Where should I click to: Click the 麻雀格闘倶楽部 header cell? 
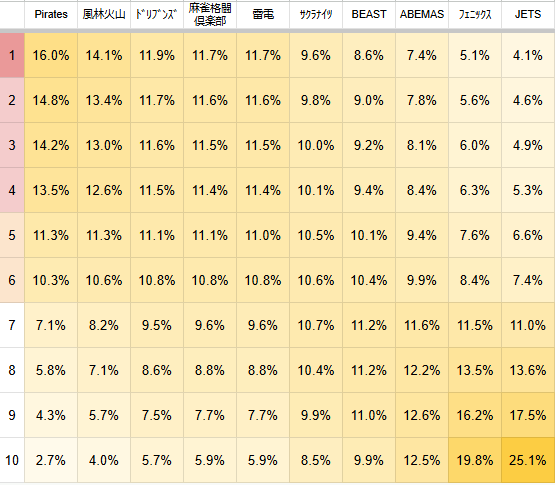(210, 15)
